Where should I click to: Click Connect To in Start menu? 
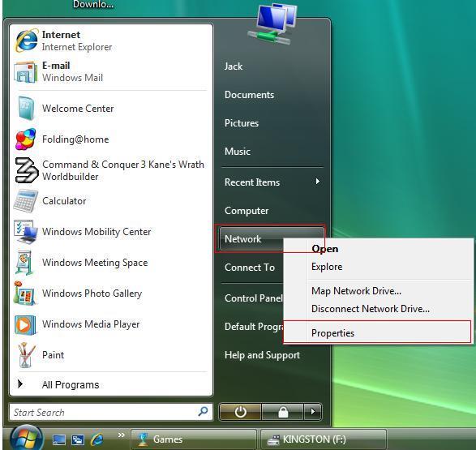click(250, 268)
